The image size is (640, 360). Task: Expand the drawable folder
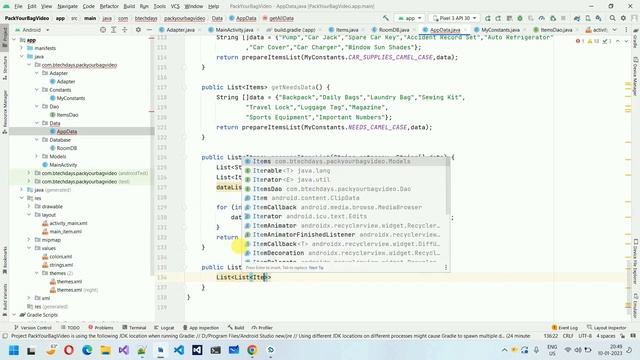point(29,207)
